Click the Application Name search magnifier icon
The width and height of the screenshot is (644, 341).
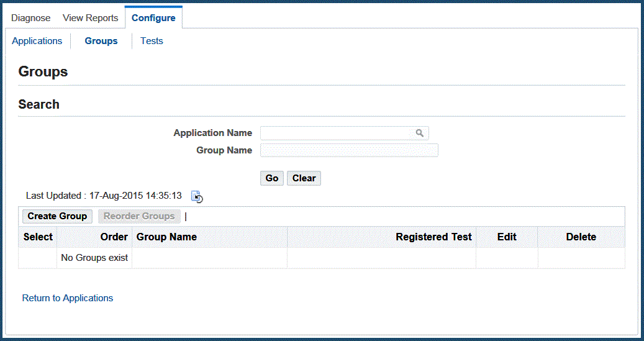(x=419, y=133)
